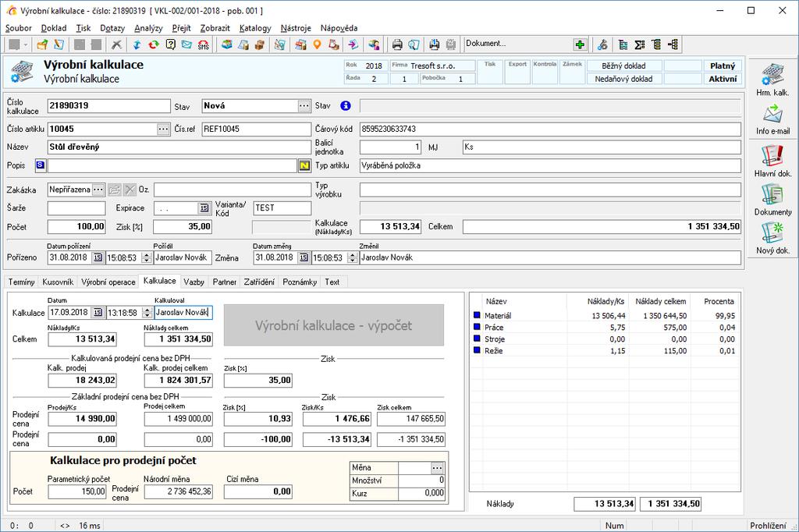Click the green plus Dokument button

pyautogui.click(x=580, y=44)
